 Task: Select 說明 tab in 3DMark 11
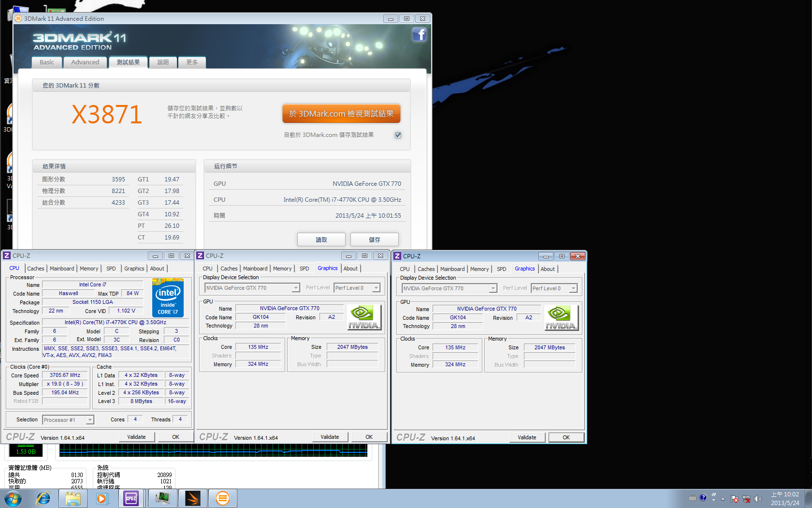[x=163, y=62]
